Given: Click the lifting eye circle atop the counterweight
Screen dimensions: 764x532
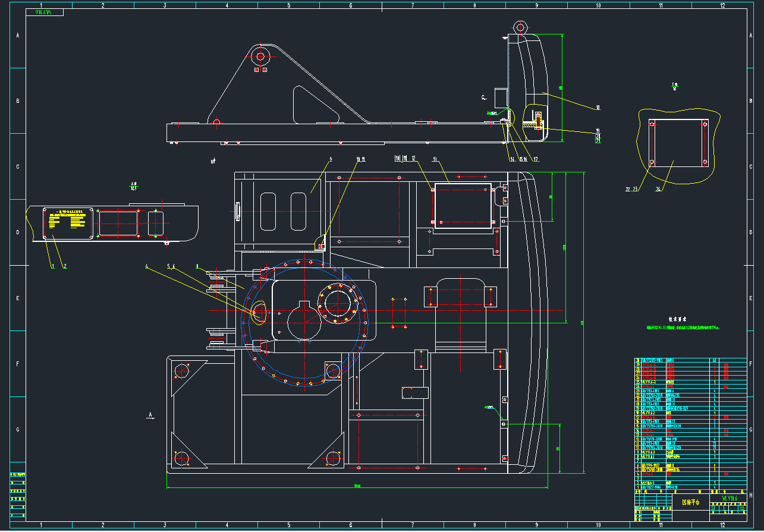Looking at the screenshot, I should (520, 26).
